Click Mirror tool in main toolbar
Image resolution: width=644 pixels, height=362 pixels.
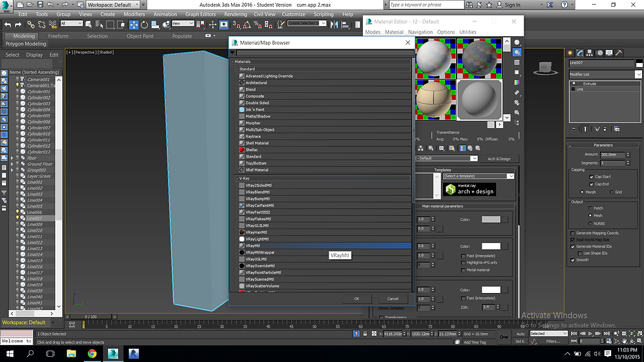334,24
